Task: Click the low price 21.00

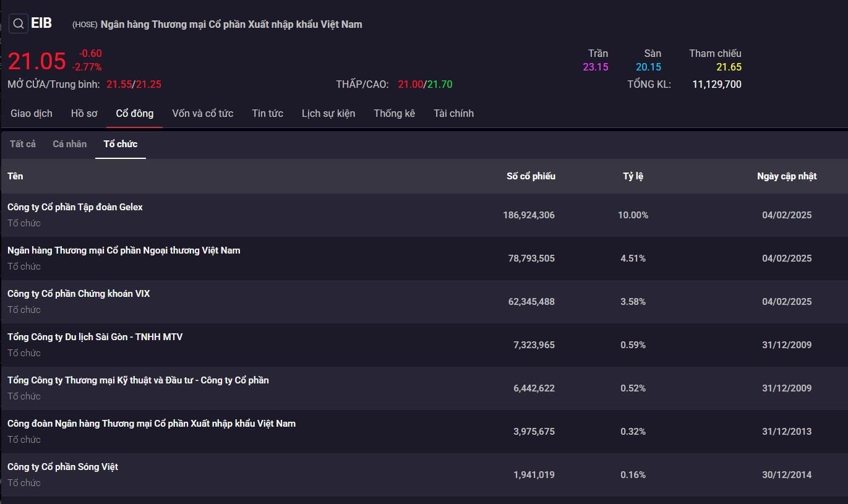Action: [x=410, y=85]
